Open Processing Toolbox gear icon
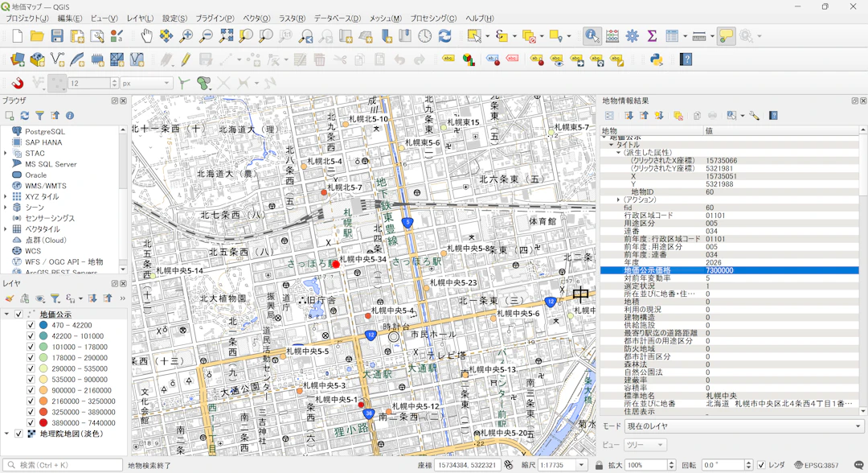Viewport: 868px width, 473px height. tap(633, 36)
